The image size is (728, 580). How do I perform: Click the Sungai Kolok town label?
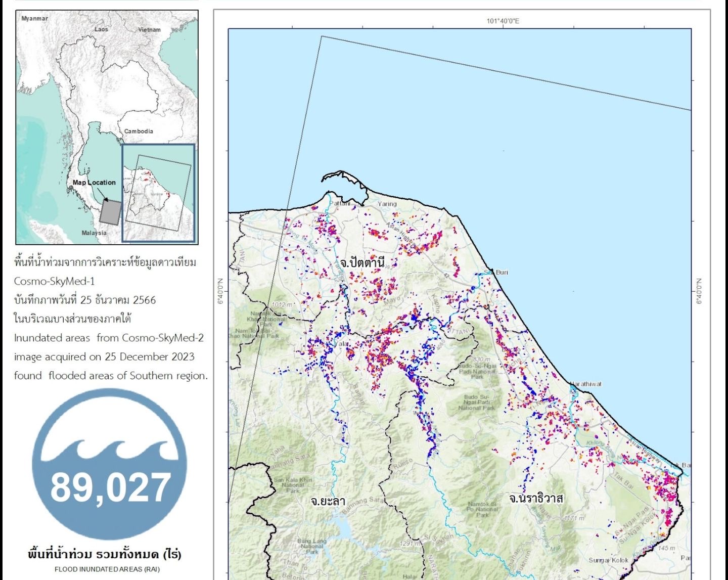click(609, 560)
